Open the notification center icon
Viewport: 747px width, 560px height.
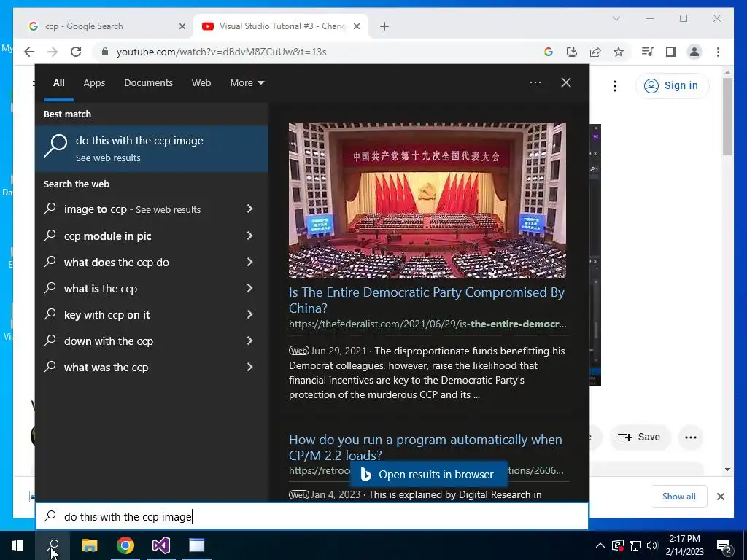tap(724, 546)
